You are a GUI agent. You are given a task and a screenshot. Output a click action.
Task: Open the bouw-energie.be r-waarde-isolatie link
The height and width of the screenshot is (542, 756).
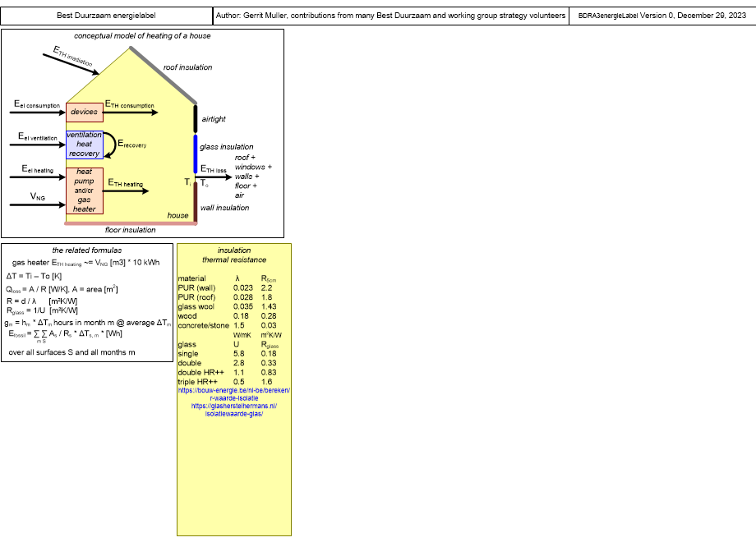(x=234, y=394)
